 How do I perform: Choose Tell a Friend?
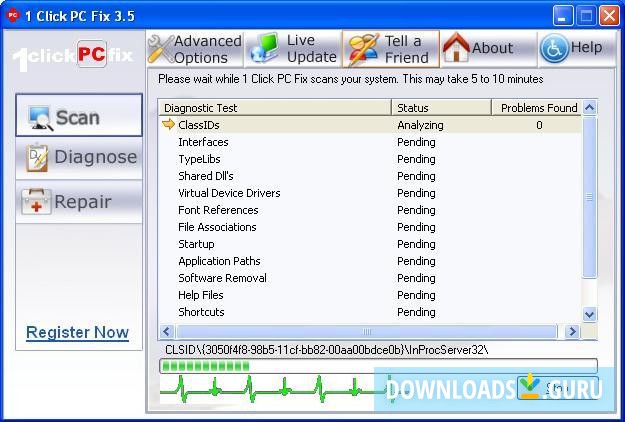pyautogui.click(x=391, y=49)
